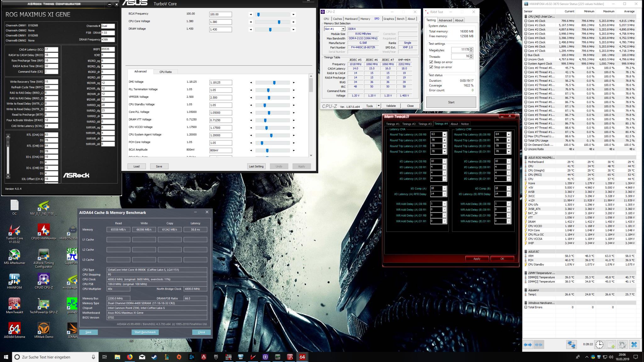This screenshot has height=362, width=644.
Task: Open Steam from the taskbar
Action: tap(154, 357)
